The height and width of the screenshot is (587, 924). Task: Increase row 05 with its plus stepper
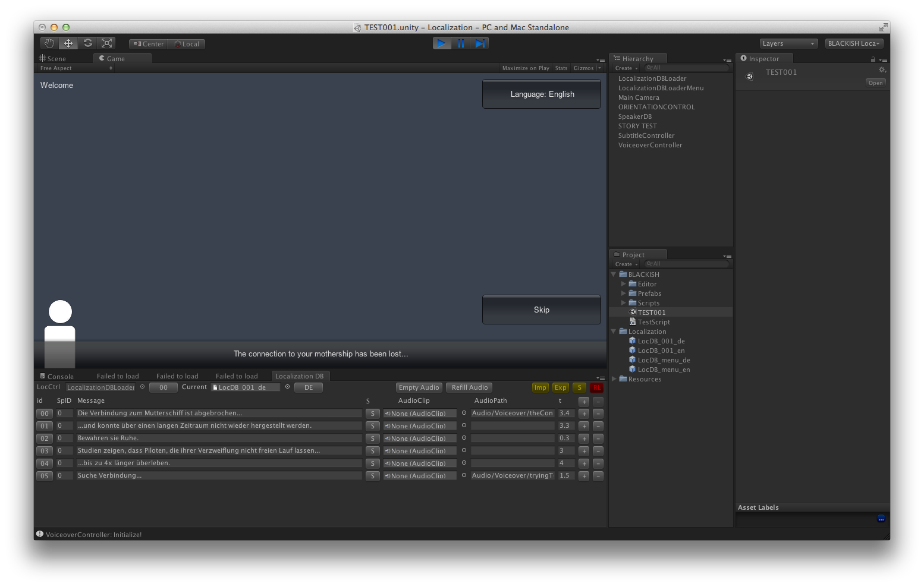coord(583,475)
